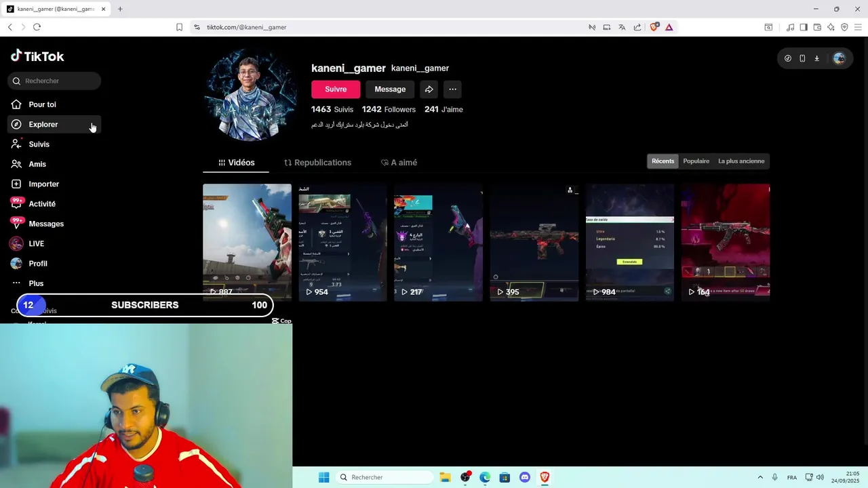This screenshot has height=488, width=868.
Task: Select the Vidéos tab
Action: pos(236,163)
